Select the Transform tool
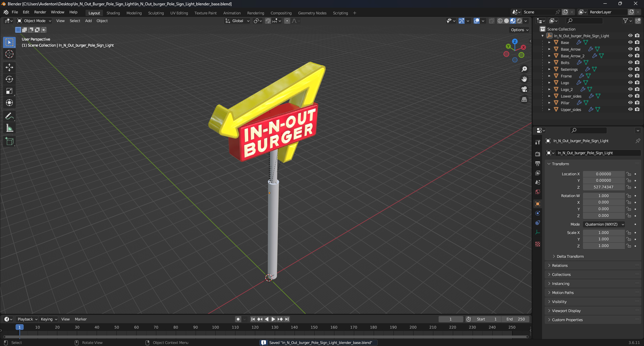The width and height of the screenshot is (644, 346). (x=9, y=103)
